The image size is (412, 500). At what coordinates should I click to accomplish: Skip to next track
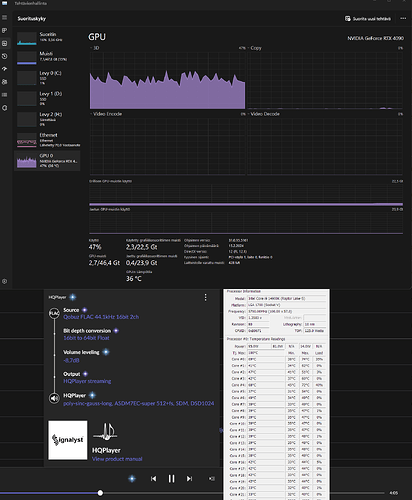tap(189, 479)
